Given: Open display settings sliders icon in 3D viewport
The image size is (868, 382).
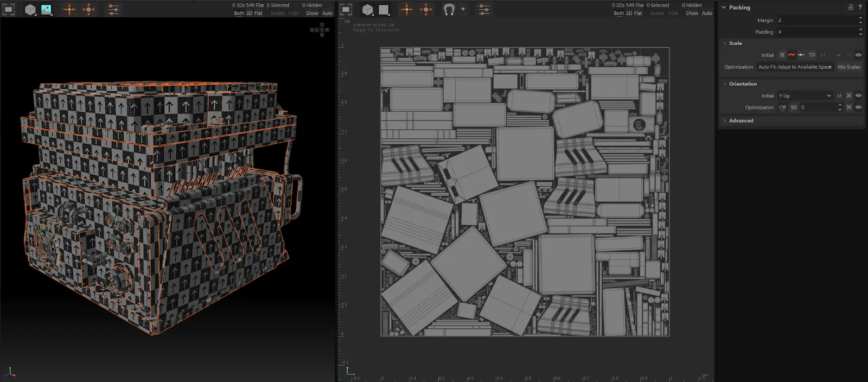Looking at the screenshot, I should coord(113,9).
